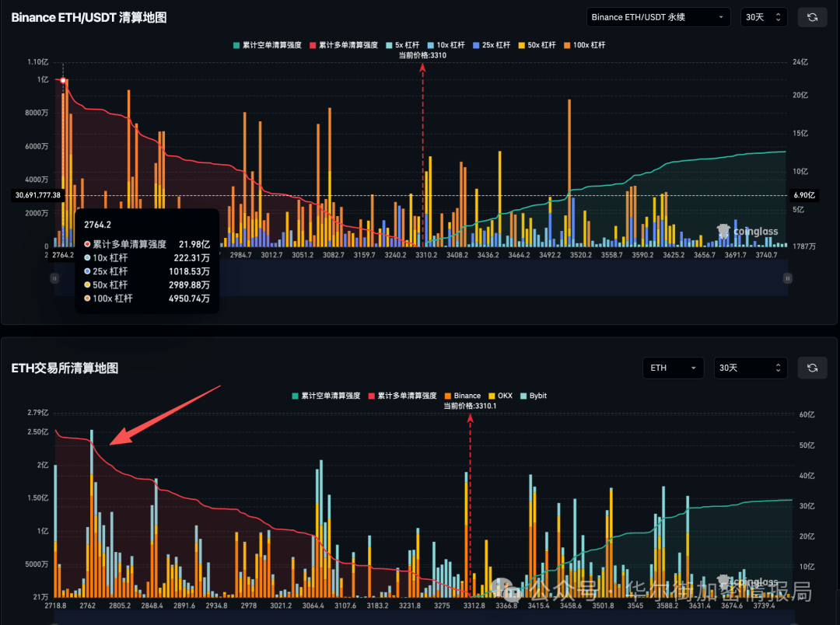Toggle the Binance legend series

463,396
